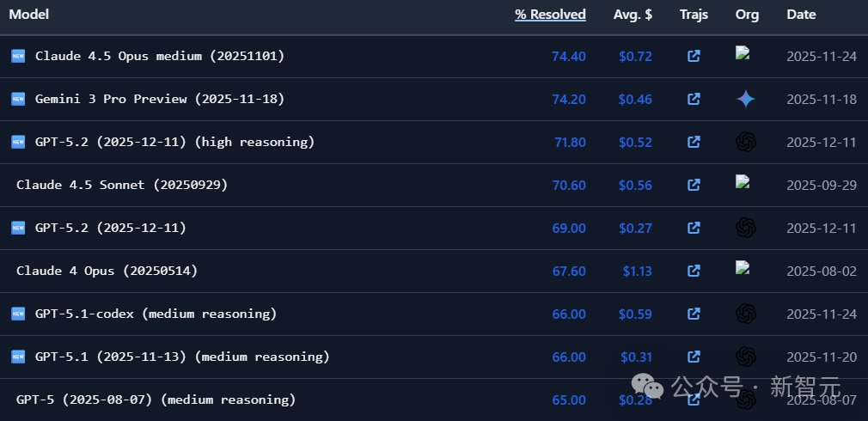The image size is (868, 421).
Task: Click the 74.40 resolved percentage
Action: [569, 57]
